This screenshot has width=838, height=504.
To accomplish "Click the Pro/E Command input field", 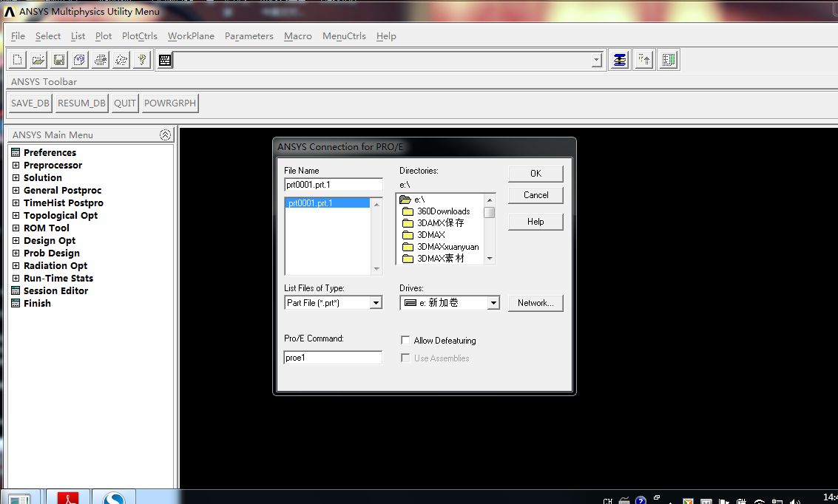I will [332, 358].
